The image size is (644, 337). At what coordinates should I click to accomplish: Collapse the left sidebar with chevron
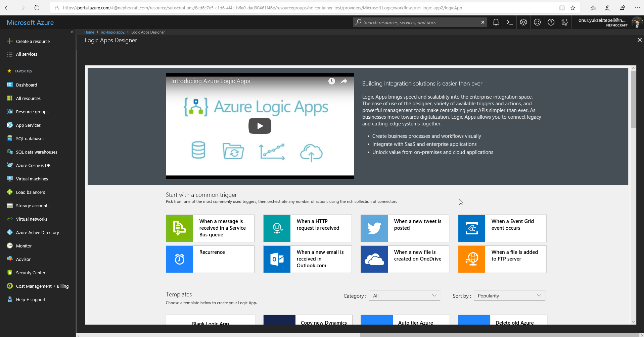(72, 32)
